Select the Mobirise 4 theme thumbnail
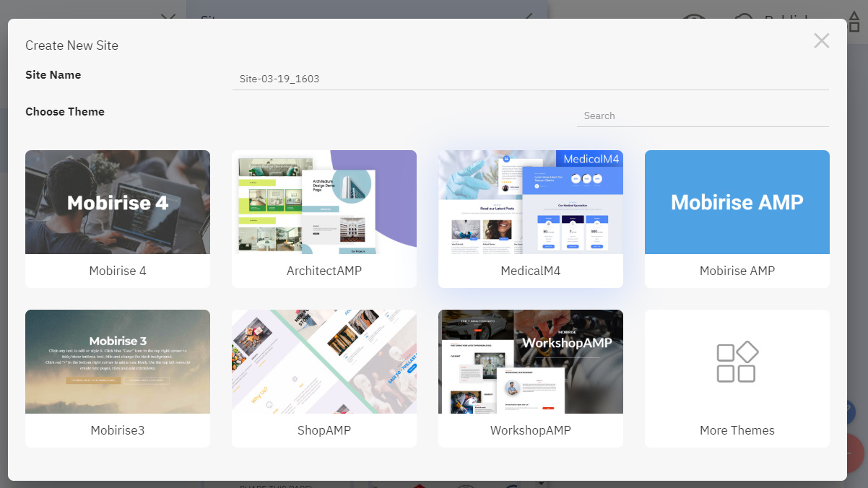 (117, 202)
